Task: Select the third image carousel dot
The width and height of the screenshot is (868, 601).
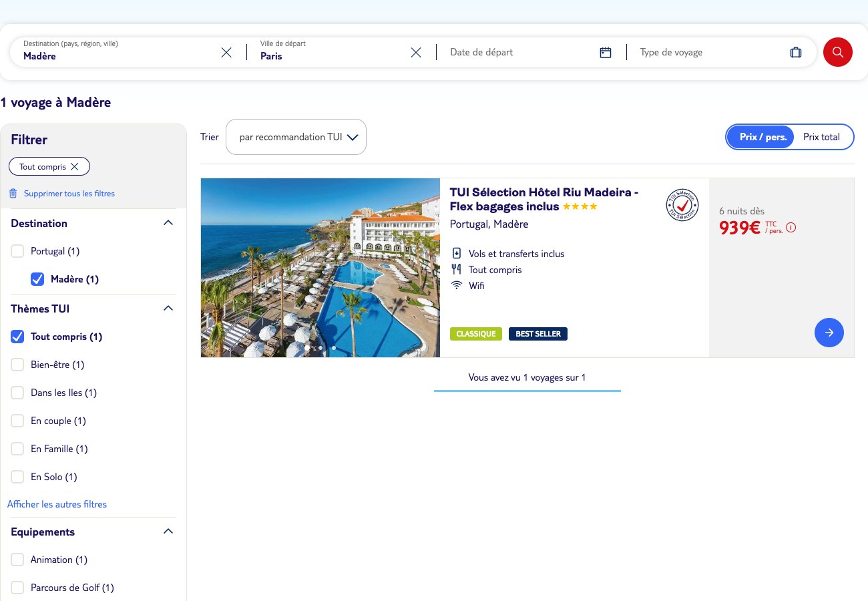Action: point(334,348)
